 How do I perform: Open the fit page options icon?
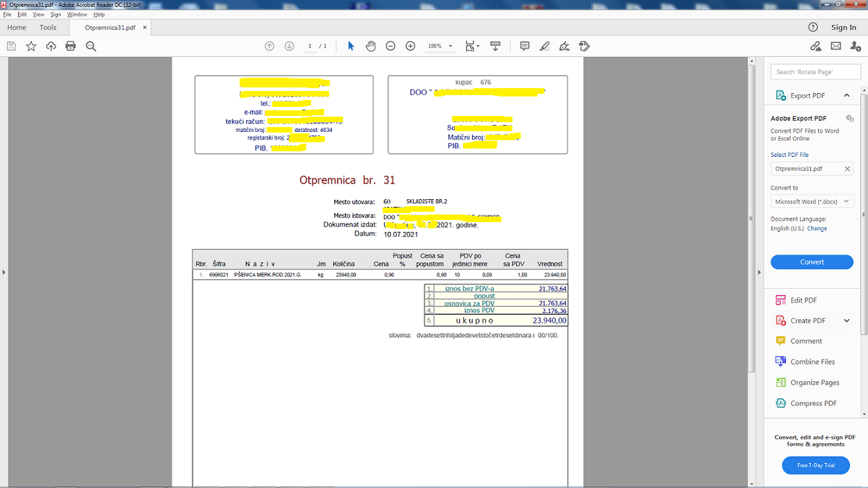tap(472, 46)
